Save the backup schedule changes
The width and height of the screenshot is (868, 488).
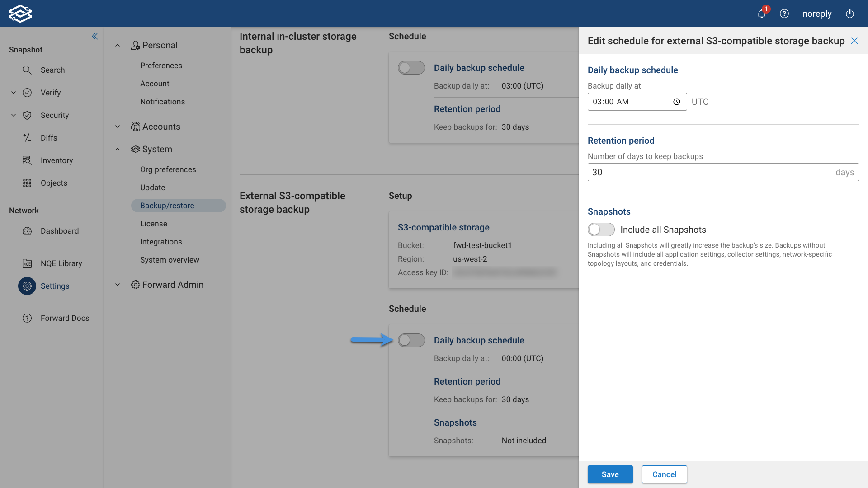point(610,474)
